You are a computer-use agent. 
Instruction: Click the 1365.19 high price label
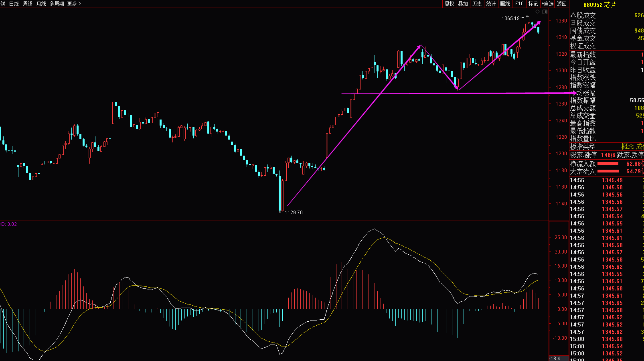pos(510,18)
